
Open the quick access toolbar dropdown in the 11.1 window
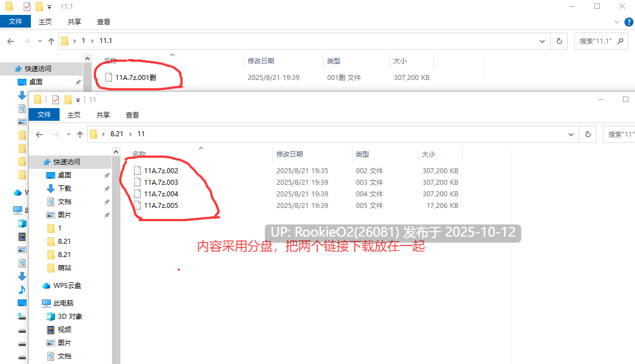(x=50, y=7)
